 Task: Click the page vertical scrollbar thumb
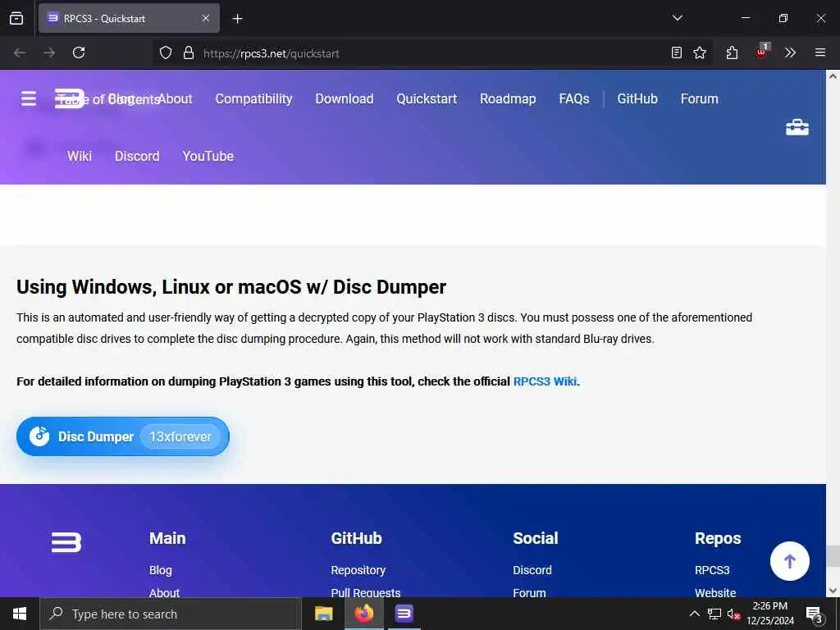click(x=833, y=556)
